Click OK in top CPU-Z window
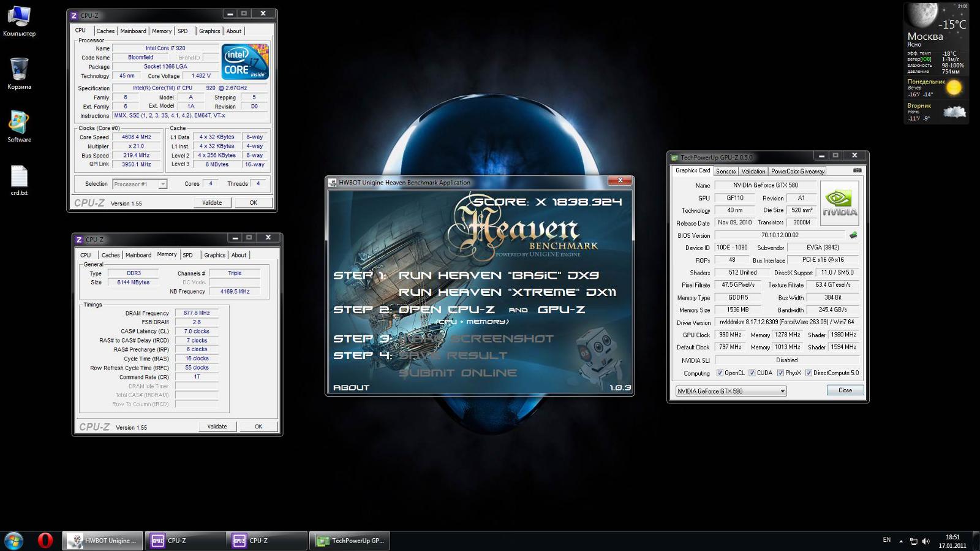 253,203
